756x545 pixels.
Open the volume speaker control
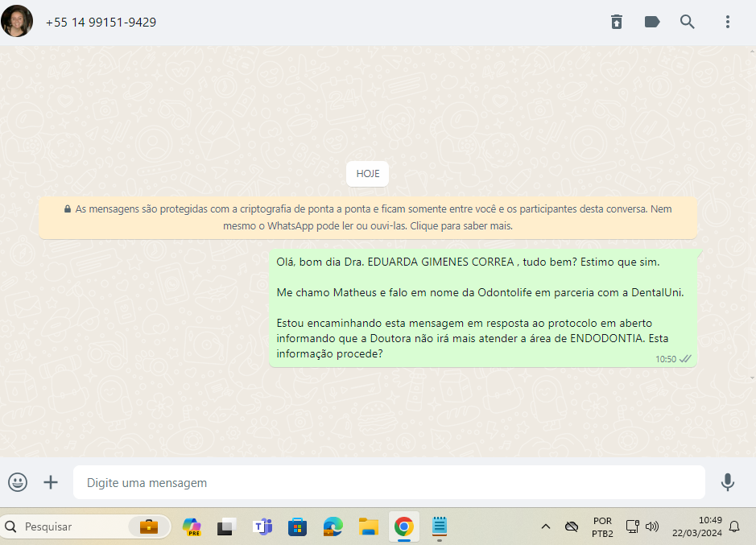point(652,526)
